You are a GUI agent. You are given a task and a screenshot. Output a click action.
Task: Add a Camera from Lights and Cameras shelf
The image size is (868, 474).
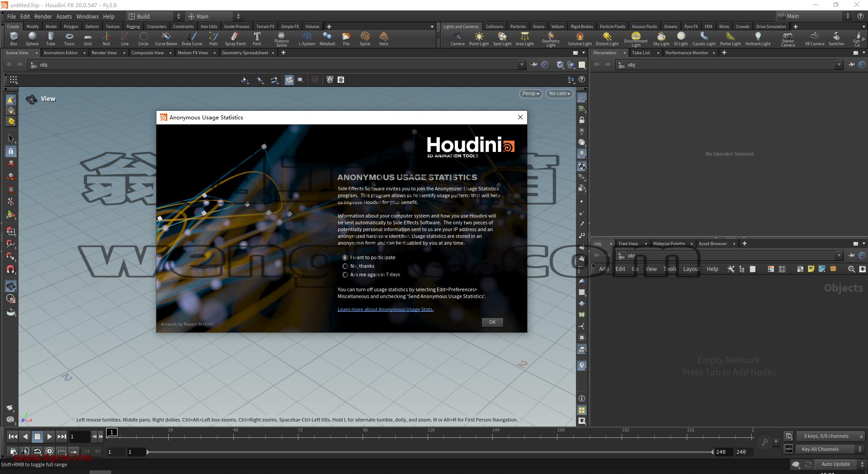(458, 39)
